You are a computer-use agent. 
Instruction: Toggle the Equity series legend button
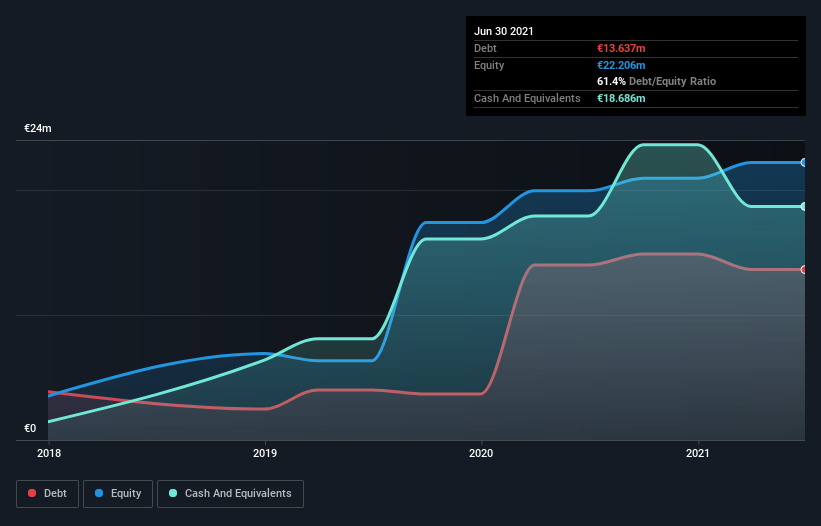[x=118, y=494]
